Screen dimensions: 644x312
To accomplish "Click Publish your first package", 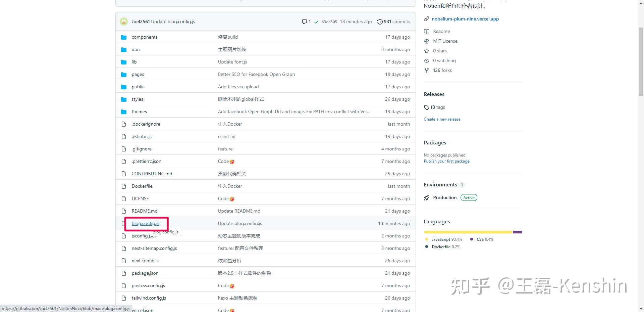I will (446, 161).
